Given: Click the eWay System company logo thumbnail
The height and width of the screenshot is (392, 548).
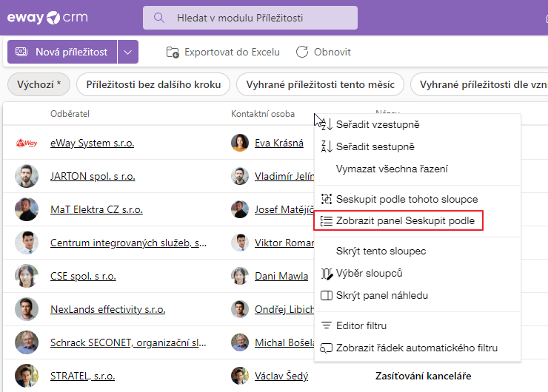Looking at the screenshot, I should (27, 143).
